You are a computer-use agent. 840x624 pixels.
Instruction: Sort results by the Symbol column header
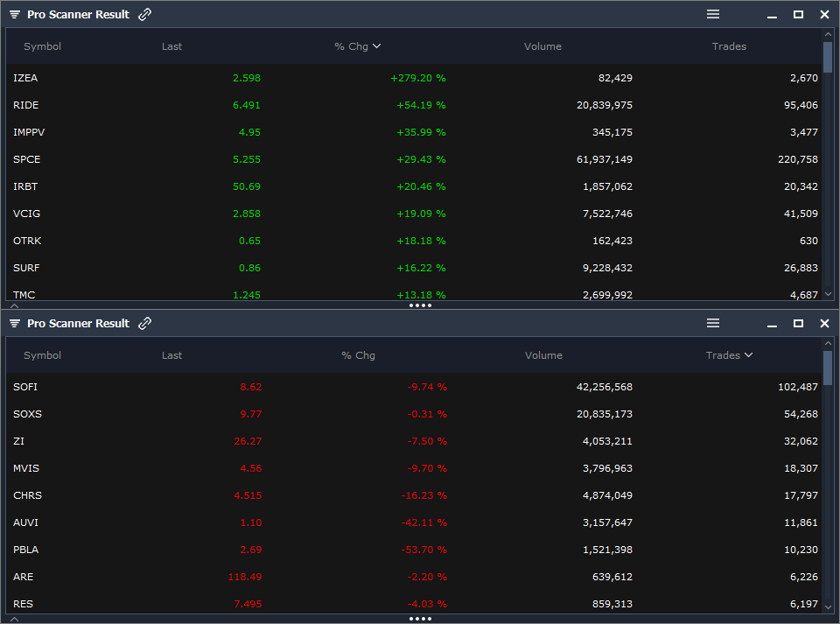pyautogui.click(x=42, y=46)
